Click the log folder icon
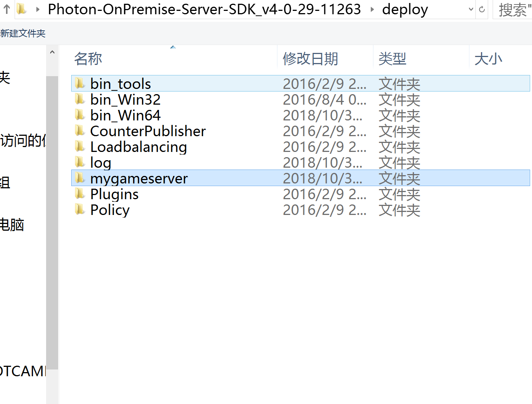This screenshot has width=532, height=404. 79,162
